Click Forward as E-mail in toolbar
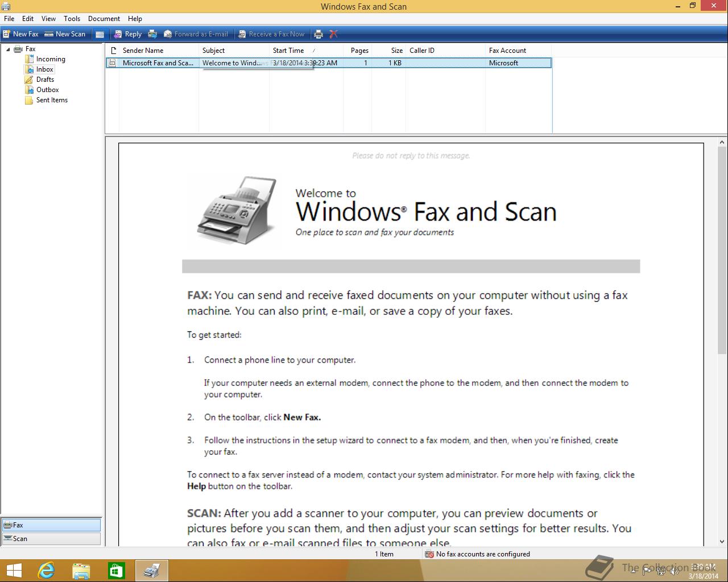The width and height of the screenshot is (728, 582). (x=196, y=34)
